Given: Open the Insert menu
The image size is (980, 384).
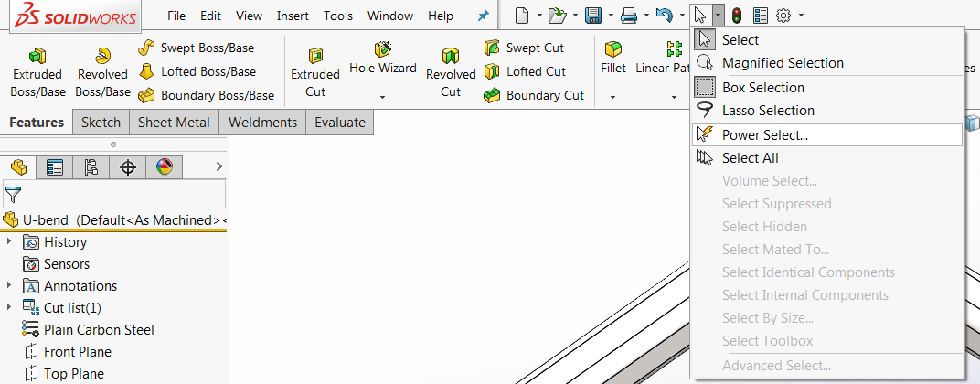Looking at the screenshot, I should tap(293, 16).
